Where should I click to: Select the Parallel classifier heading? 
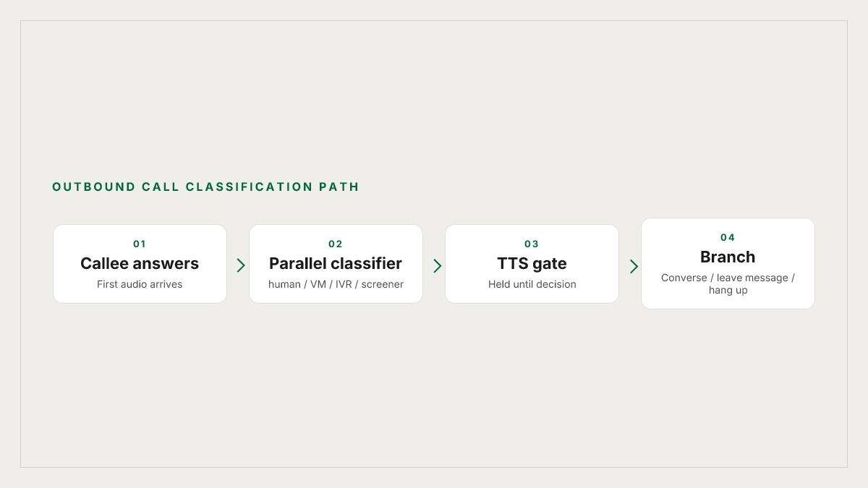[x=336, y=263]
